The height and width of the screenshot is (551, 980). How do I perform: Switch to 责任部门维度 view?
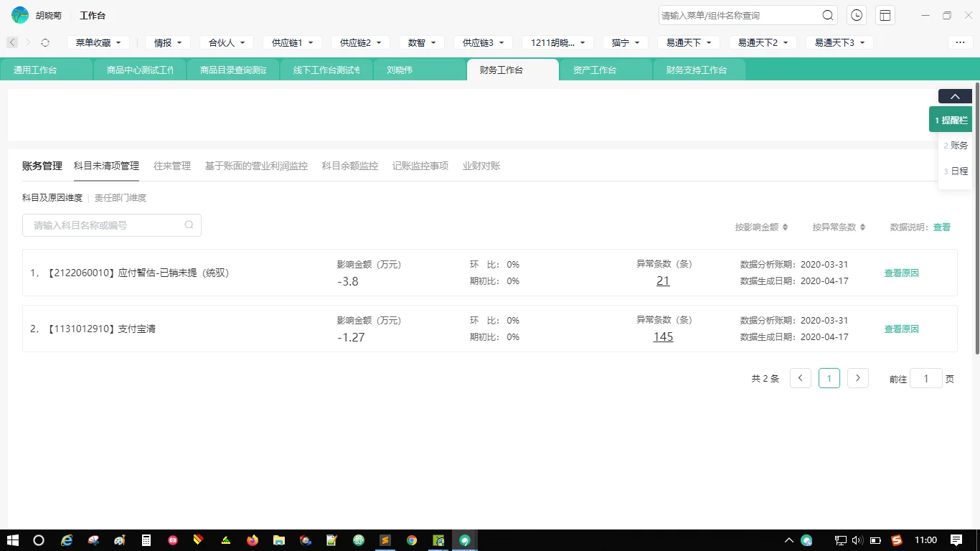pos(121,197)
